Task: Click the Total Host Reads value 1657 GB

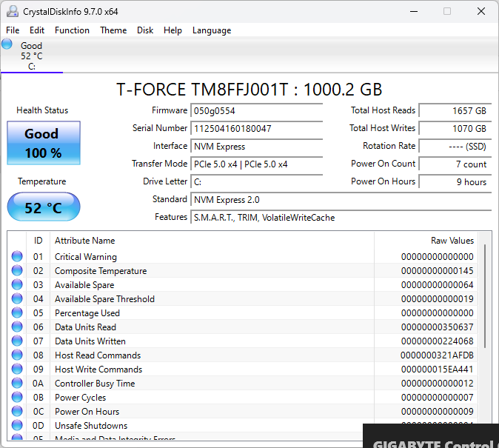Action: click(455, 111)
